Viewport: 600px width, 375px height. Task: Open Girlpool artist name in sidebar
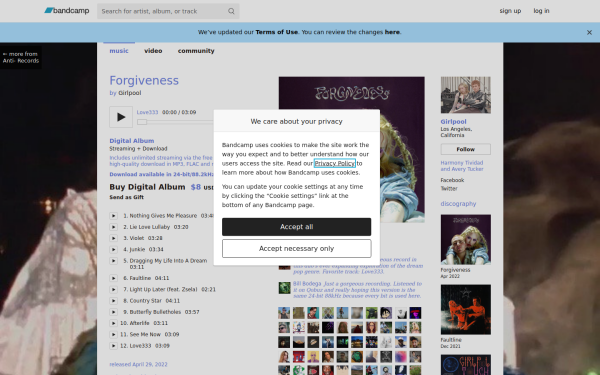click(x=453, y=122)
